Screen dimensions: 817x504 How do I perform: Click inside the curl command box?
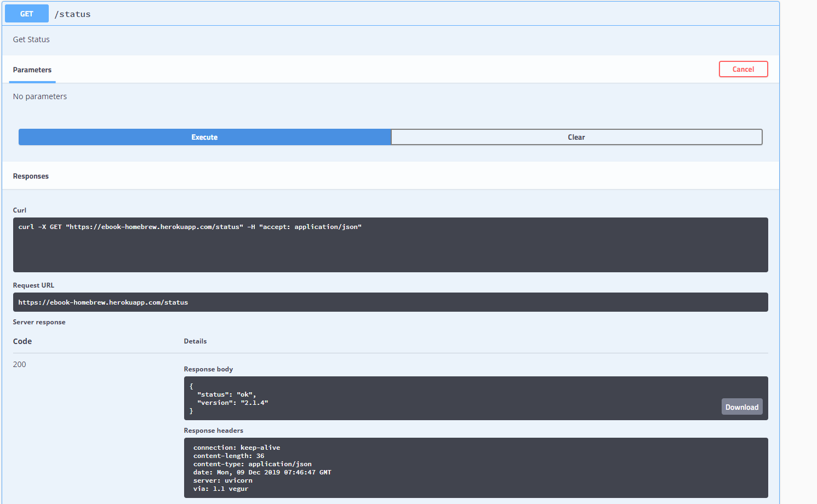[390, 245]
